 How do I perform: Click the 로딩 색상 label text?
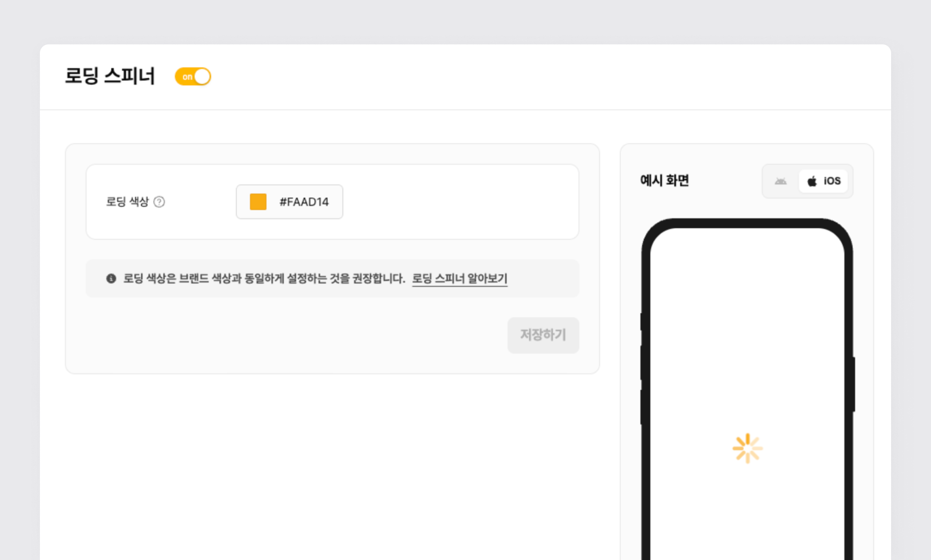[x=127, y=202]
